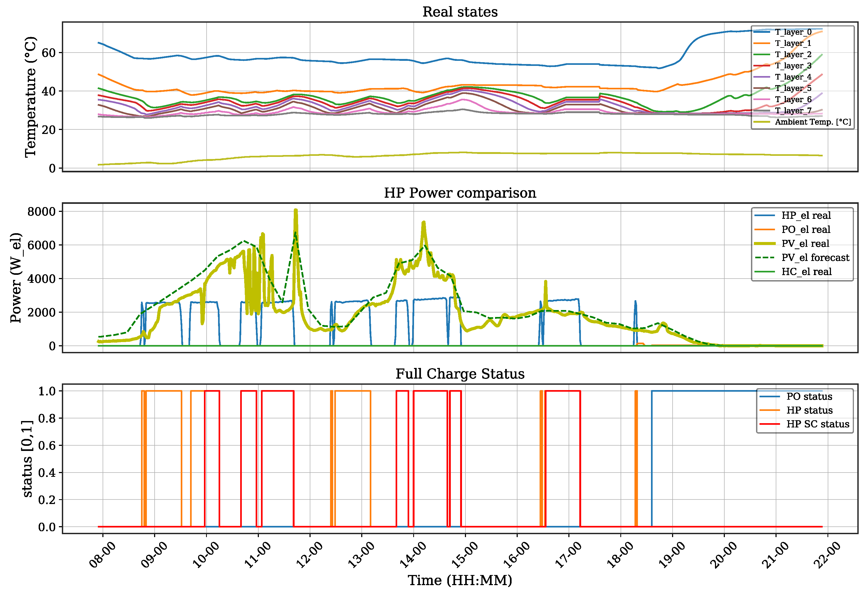The width and height of the screenshot is (868, 595).
Task: Click the 12-00 time tick label
Action: pos(309,556)
